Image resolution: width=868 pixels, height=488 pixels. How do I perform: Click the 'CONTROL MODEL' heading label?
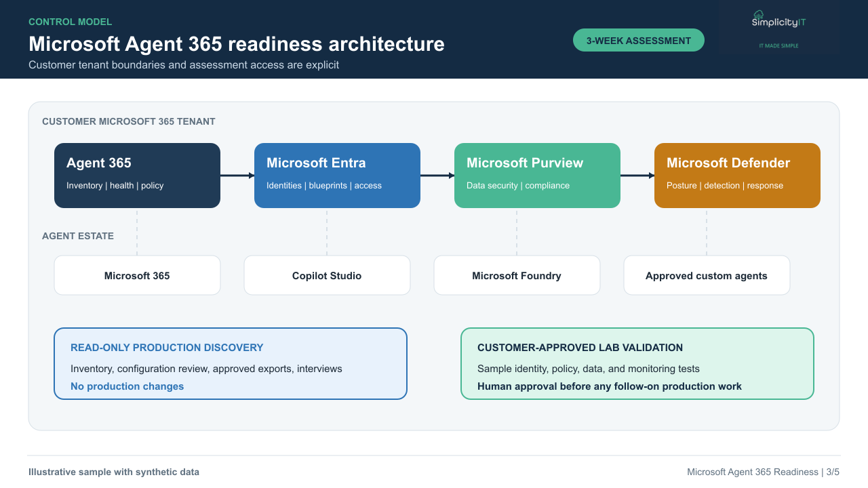tap(71, 22)
